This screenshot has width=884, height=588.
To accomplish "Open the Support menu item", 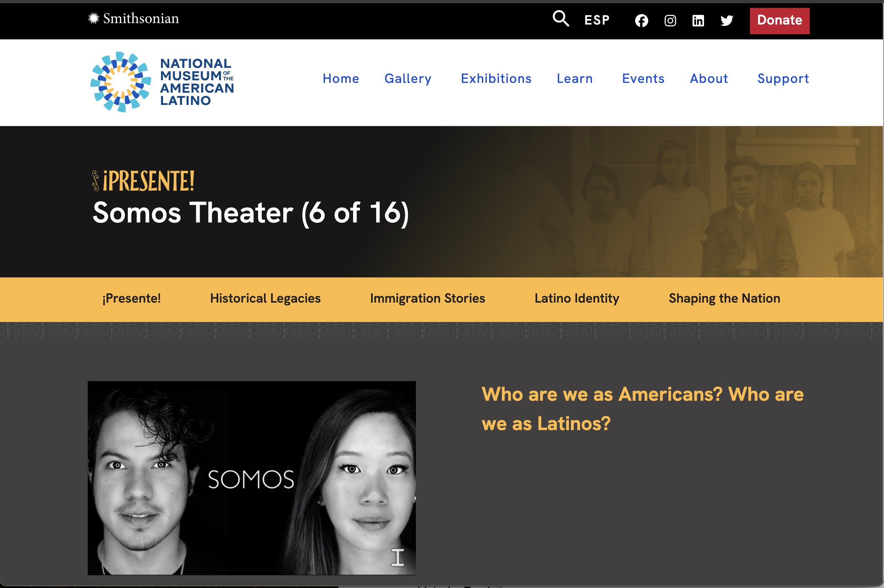I will 783,79.
